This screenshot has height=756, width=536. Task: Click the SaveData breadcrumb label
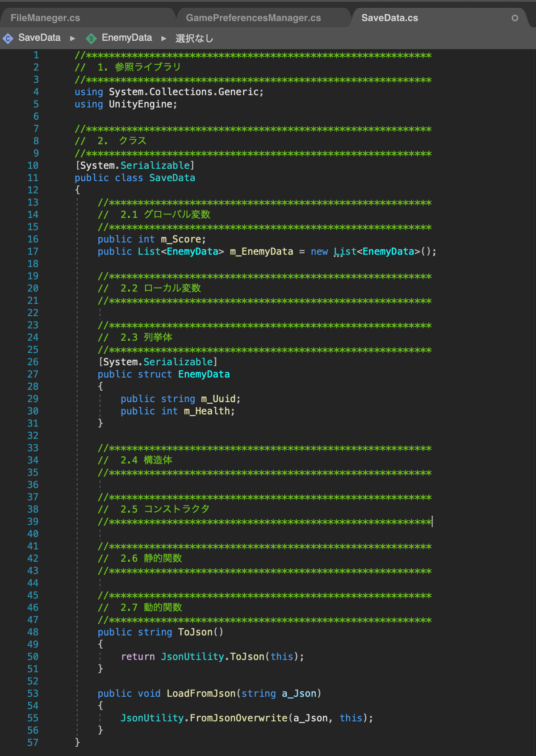click(38, 38)
